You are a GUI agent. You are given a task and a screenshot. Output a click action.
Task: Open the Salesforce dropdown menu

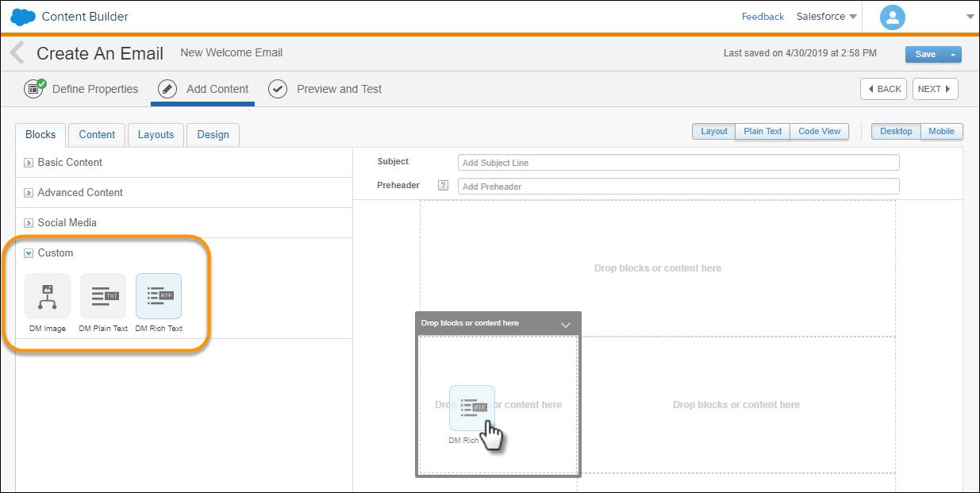825,16
